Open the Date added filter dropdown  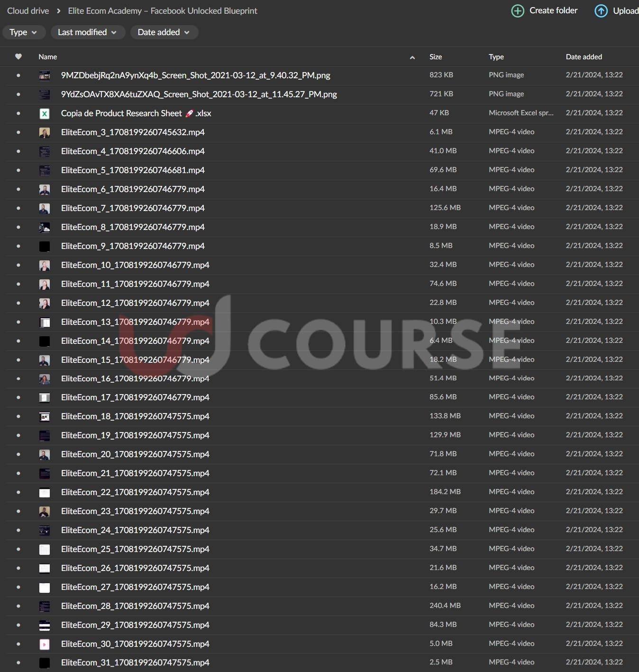pyautogui.click(x=164, y=32)
